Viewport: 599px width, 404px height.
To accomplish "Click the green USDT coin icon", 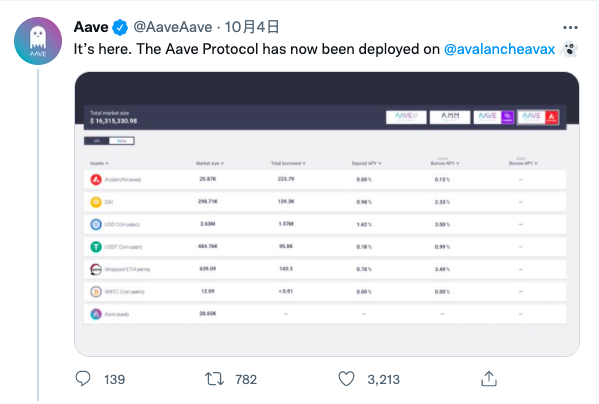I will 96,247.
